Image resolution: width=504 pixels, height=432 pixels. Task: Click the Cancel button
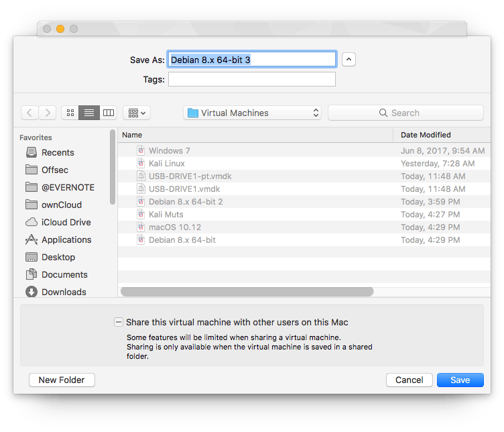point(409,380)
